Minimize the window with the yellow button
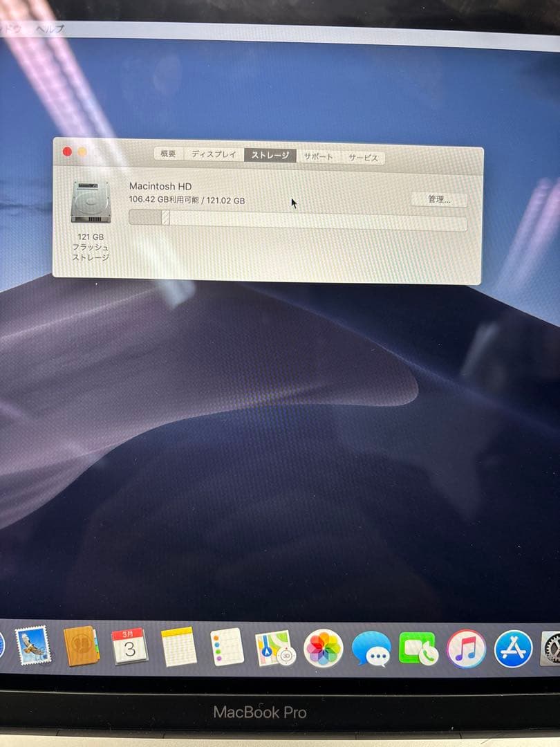Screen dimensions: 560x747 [x=82, y=152]
